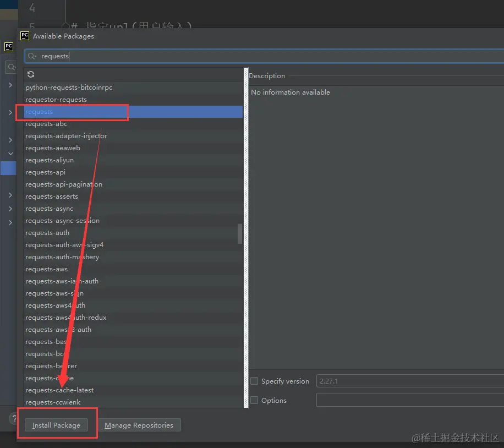Select requests-auth-aws-sigv4 package
The width and height of the screenshot is (504, 448).
pyautogui.click(x=133, y=245)
